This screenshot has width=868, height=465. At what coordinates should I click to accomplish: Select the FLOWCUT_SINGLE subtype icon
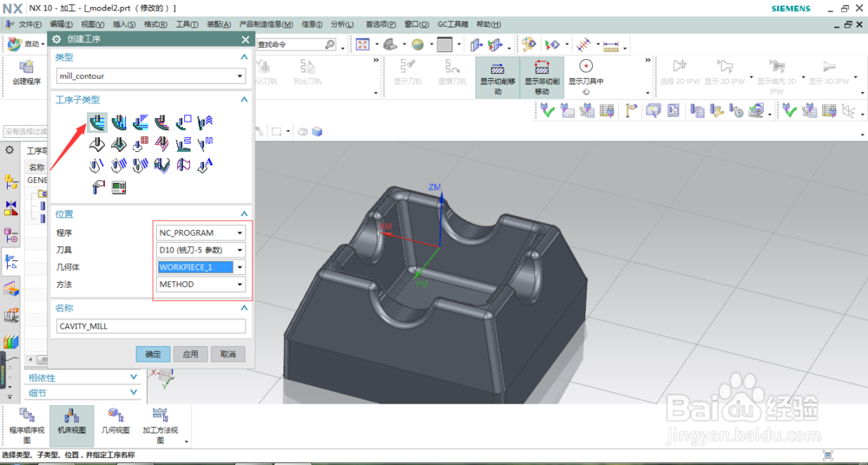coord(97,165)
